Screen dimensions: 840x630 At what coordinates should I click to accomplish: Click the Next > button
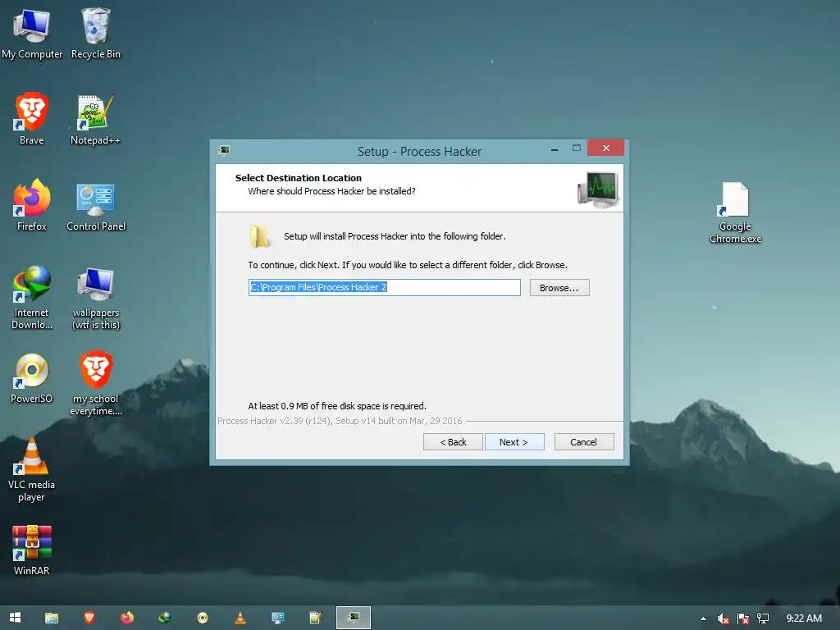(x=514, y=442)
